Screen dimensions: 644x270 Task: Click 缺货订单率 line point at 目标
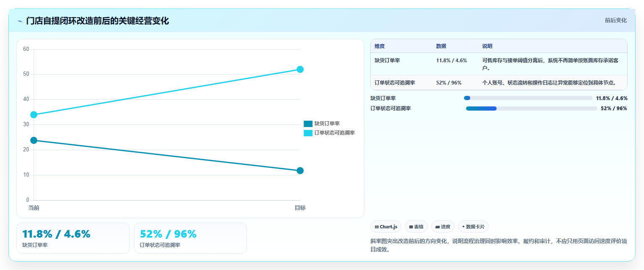pos(300,171)
